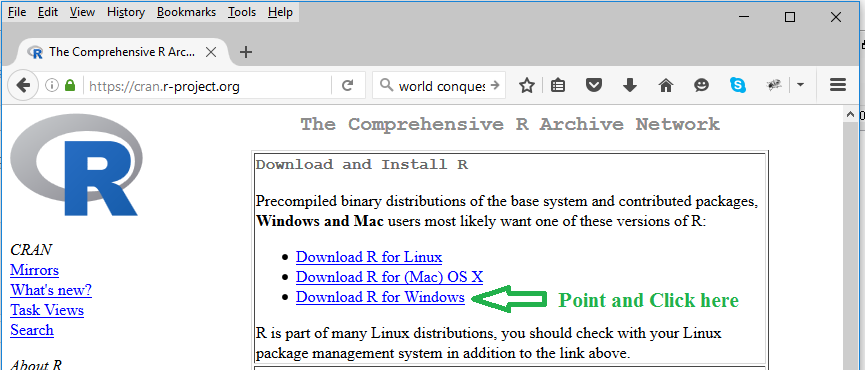Image resolution: width=865 pixels, height=370 pixels.
Task: Open the Task Views link
Action: (x=47, y=310)
